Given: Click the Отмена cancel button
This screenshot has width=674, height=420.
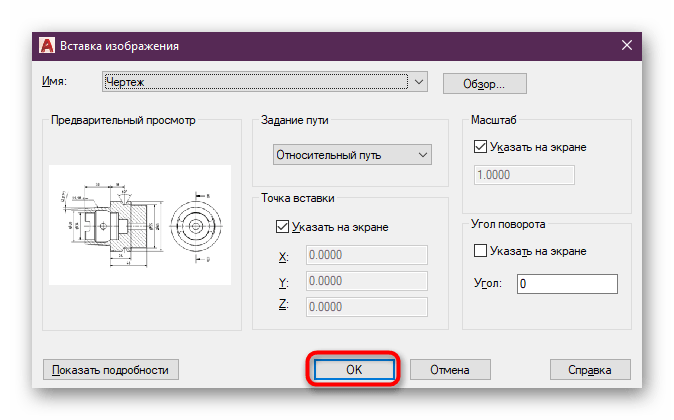Looking at the screenshot, I should [450, 370].
